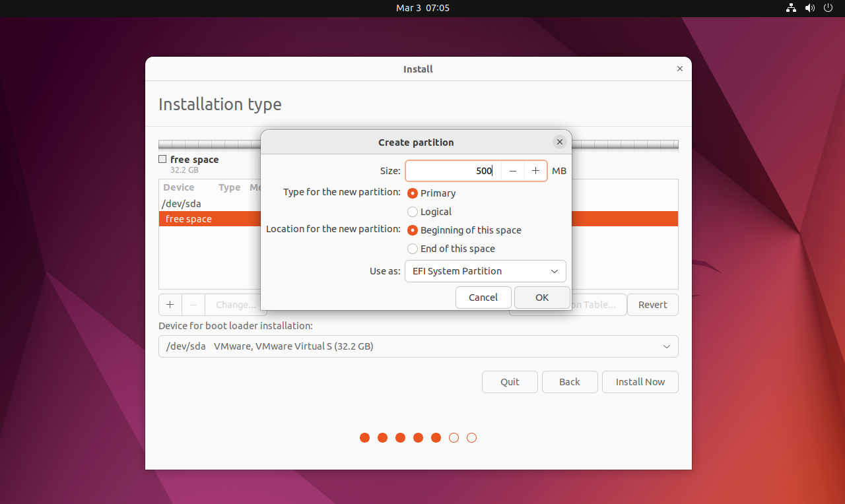This screenshot has height=504, width=845.
Task: Cancel the partition creation
Action: click(483, 298)
